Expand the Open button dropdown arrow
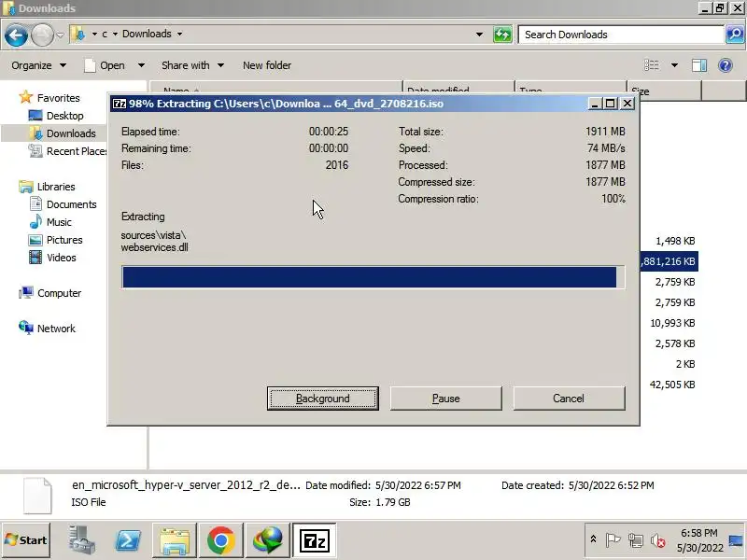The height and width of the screenshot is (560, 747). point(141,65)
